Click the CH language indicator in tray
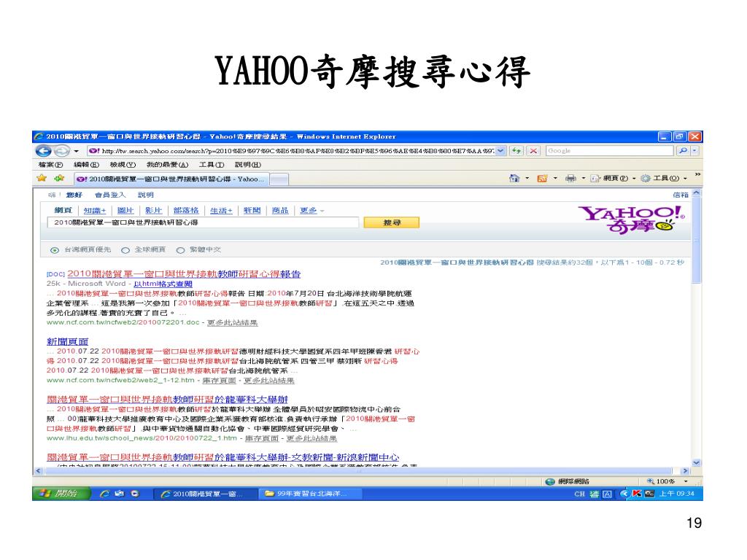This screenshot has height=560, width=747. coord(579,494)
